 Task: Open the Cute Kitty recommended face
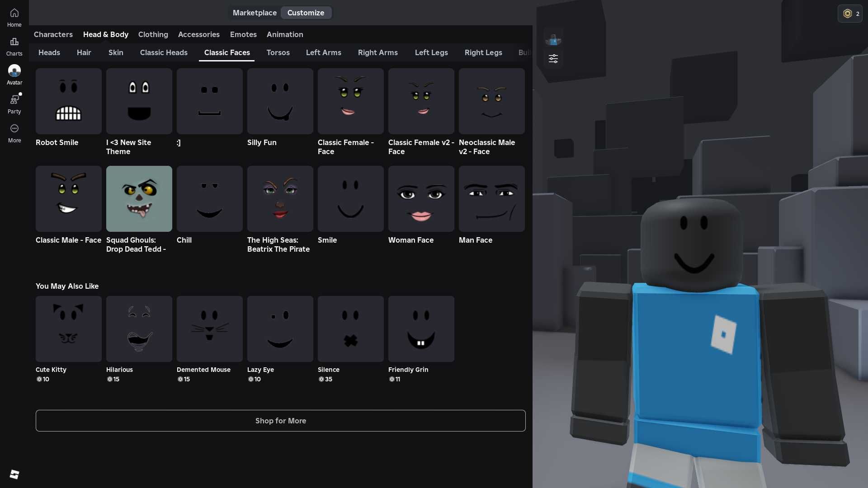[69, 329]
